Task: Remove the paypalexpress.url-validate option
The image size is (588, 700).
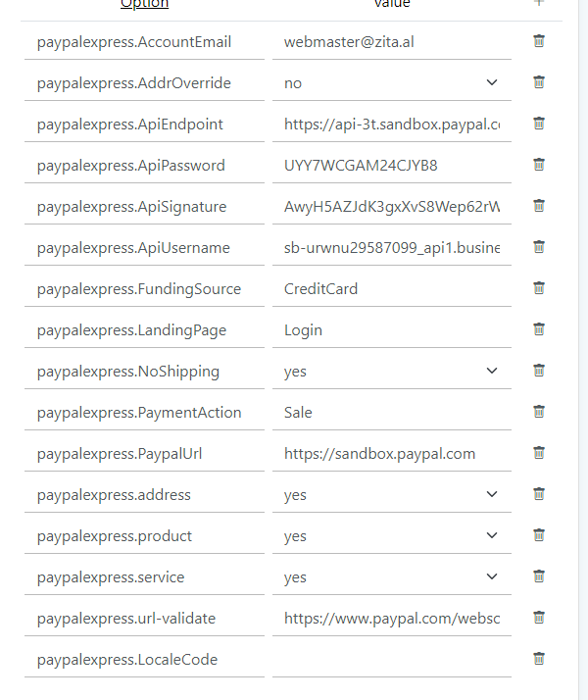Action: pyautogui.click(x=539, y=618)
